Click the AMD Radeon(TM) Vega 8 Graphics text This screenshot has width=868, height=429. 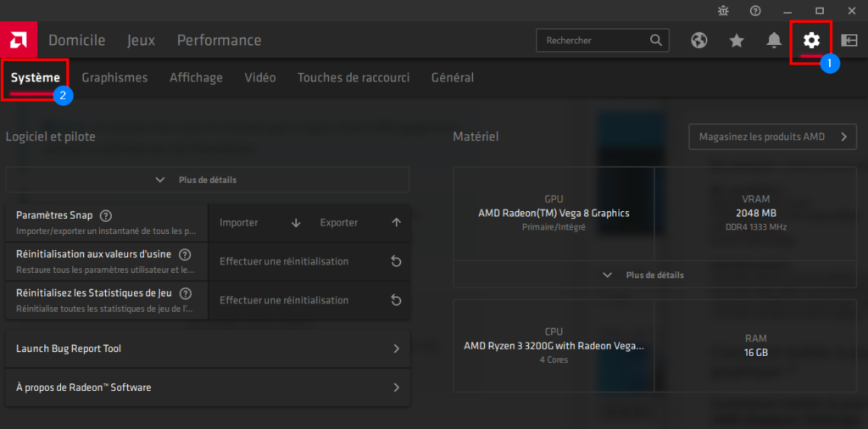554,213
